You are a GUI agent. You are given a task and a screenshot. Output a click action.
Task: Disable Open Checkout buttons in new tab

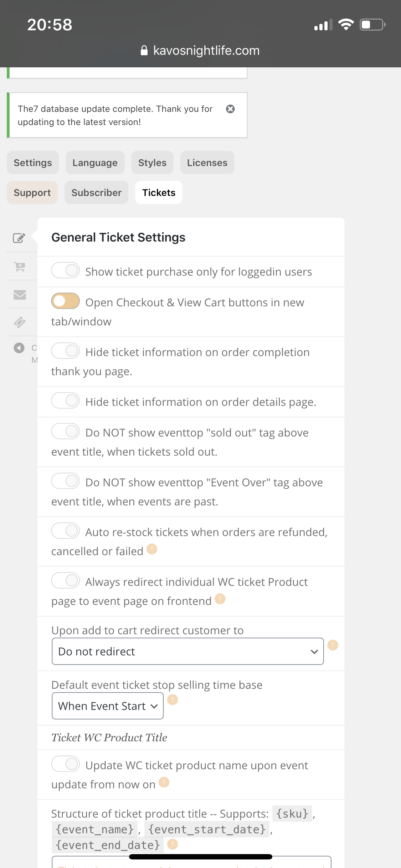pyautogui.click(x=66, y=301)
